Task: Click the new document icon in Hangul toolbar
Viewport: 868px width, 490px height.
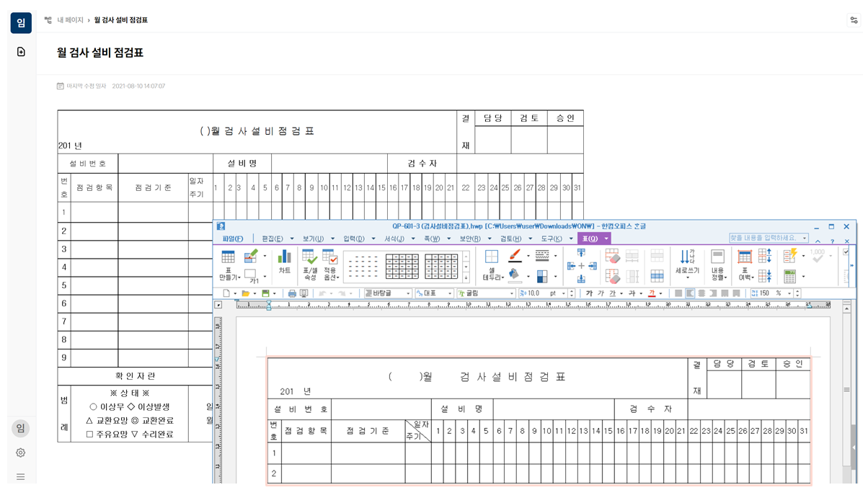Action: coord(226,293)
